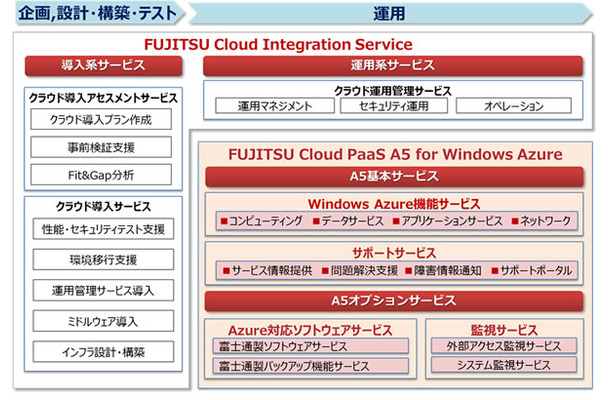
Task: Click the アプリケーションサービス item
Action: point(448,221)
